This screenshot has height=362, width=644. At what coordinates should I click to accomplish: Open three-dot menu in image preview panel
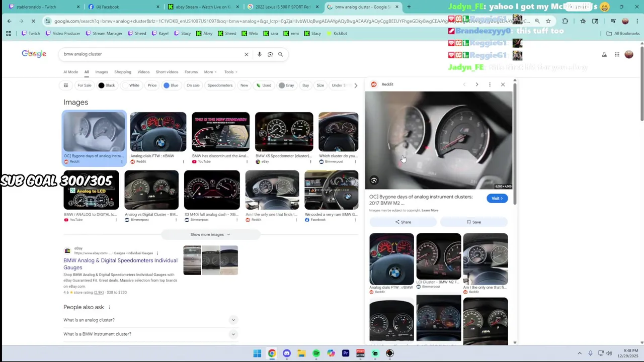tap(490, 84)
